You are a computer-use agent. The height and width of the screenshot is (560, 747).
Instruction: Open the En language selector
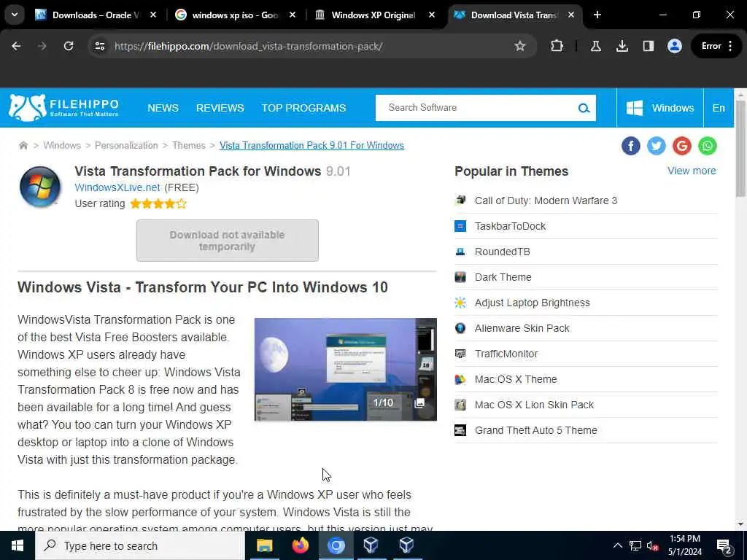719,108
